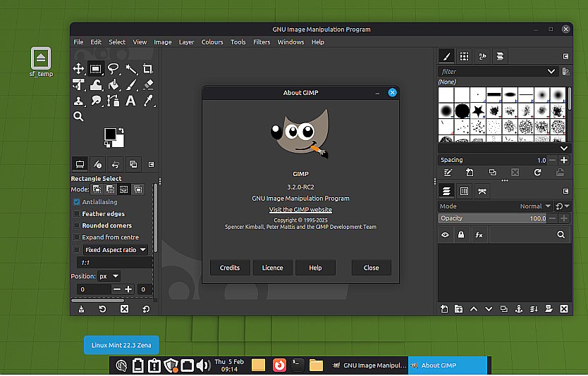Click Credits button in About GIMP
This screenshot has width=588, height=376.
230,268
